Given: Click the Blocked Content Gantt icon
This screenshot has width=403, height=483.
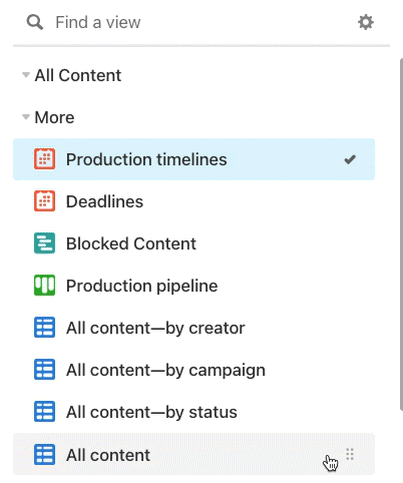Looking at the screenshot, I should pyautogui.click(x=44, y=243).
